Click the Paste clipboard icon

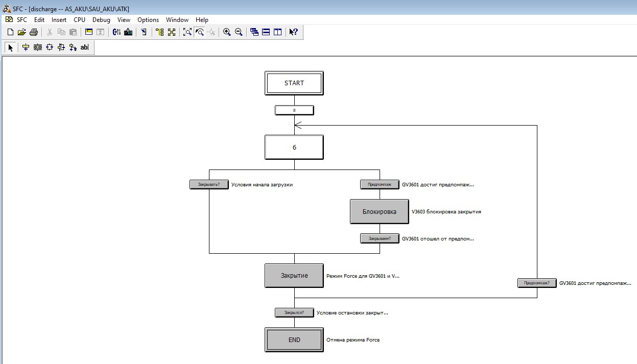[73, 32]
